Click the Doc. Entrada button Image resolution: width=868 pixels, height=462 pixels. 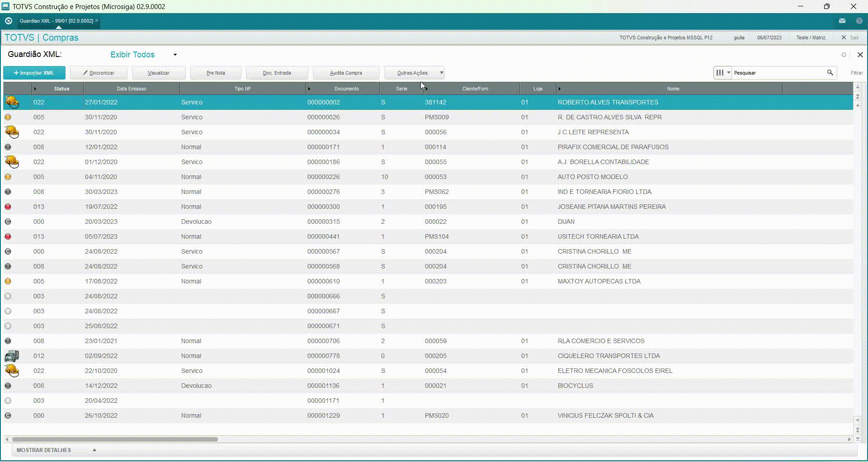point(277,73)
